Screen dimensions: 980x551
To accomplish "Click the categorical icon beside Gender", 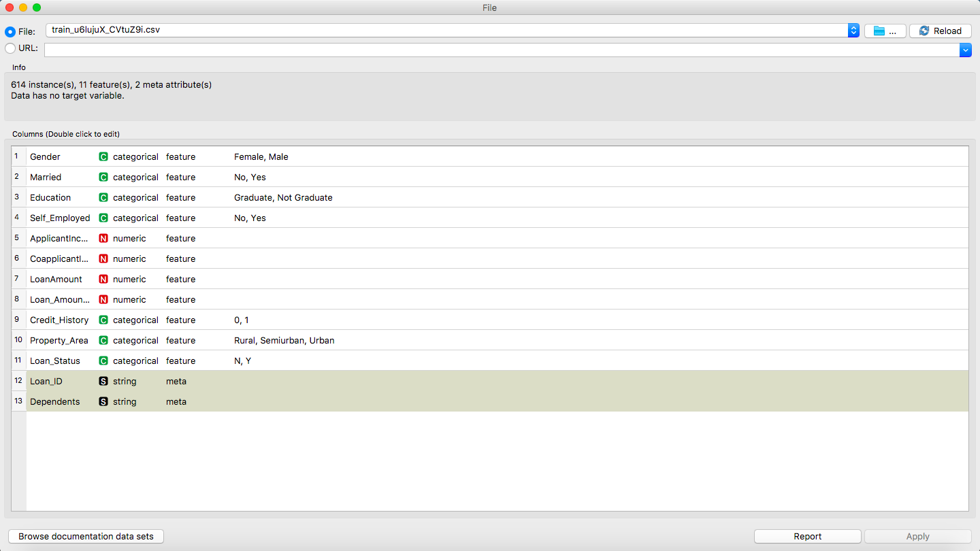I will (x=103, y=156).
